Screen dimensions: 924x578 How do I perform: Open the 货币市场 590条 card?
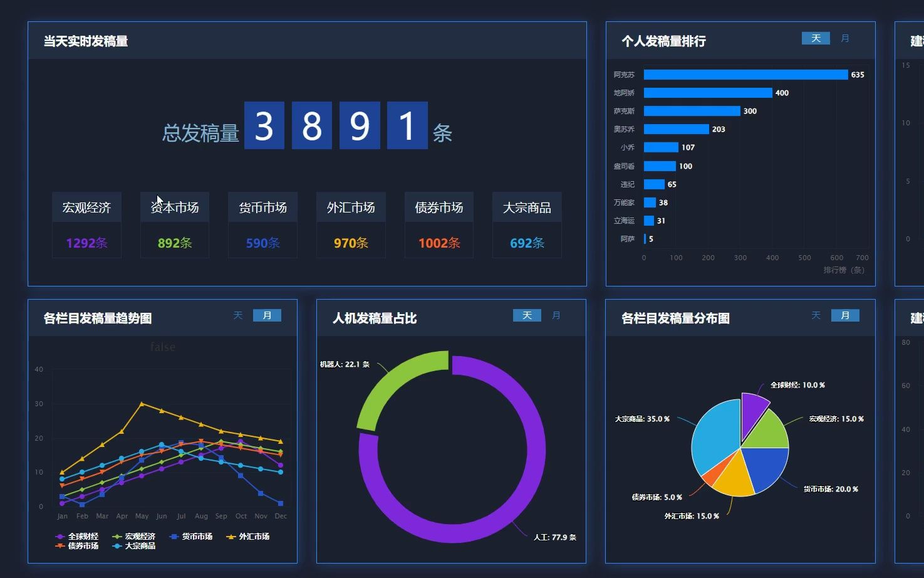coord(262,225)
